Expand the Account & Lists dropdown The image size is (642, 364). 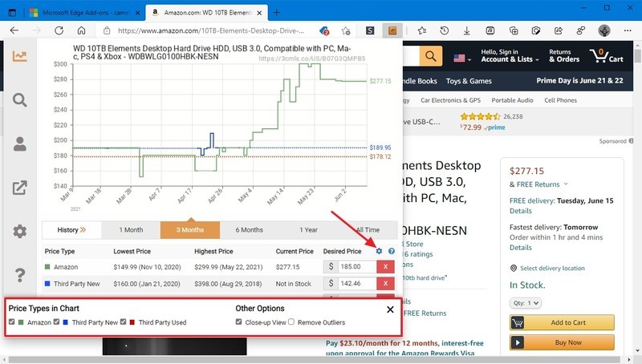click(x=510, y=55)
